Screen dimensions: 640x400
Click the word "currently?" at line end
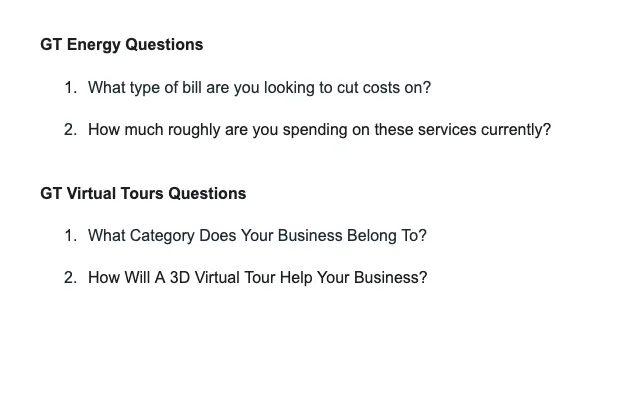pos(514,129)
